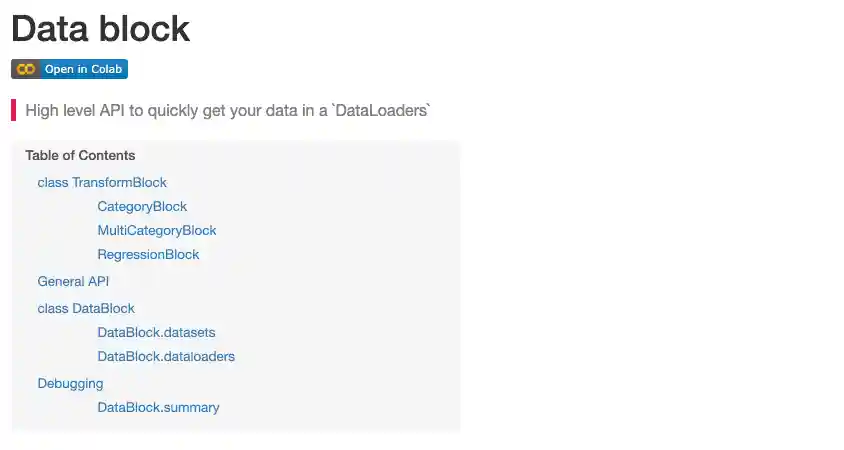Jump to DataBlock.datasets
The height and width of the screenshot is (450, 844).
(156, 332)
